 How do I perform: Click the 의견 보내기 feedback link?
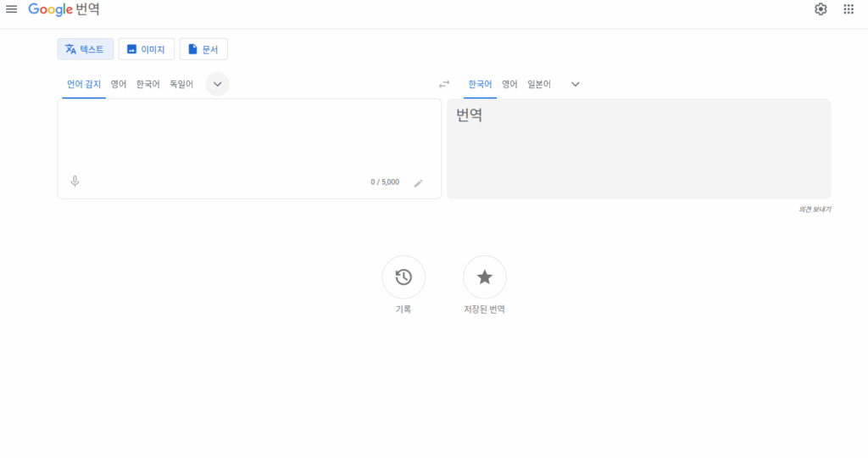click(x=815, y=209)
